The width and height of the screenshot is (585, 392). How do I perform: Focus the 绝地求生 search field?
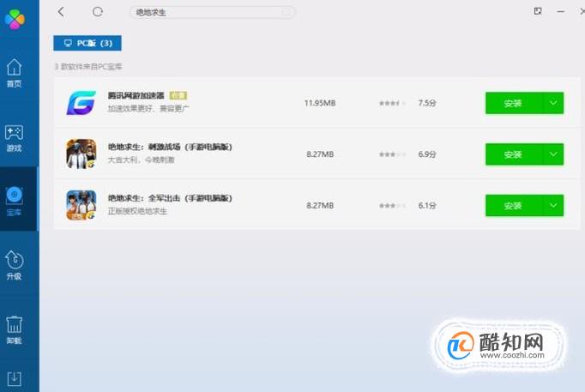(x=213, y=12)
